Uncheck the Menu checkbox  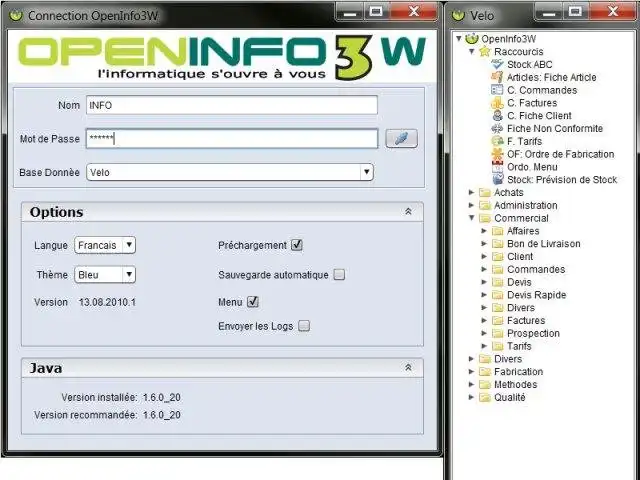coord(253,302)
